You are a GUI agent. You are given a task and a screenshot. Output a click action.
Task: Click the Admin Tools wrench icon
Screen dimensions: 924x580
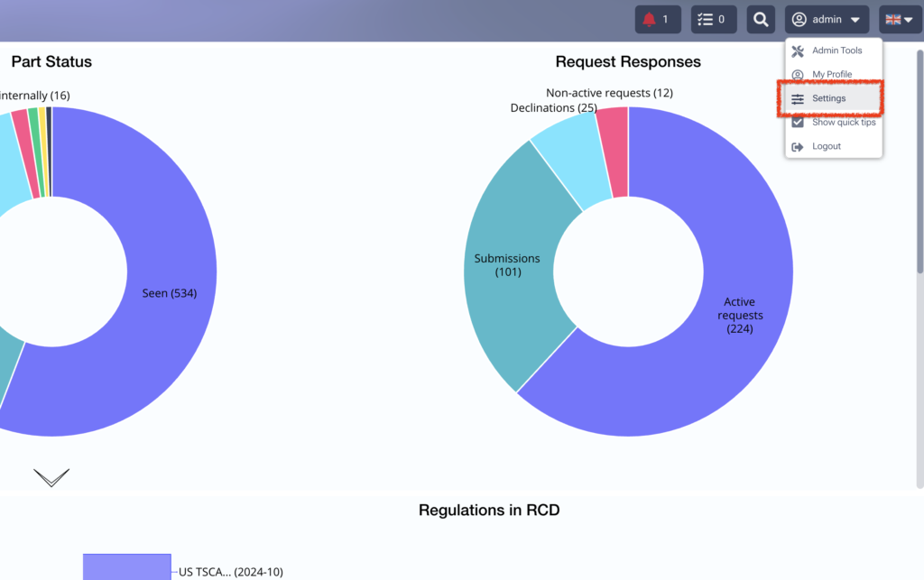click(798, 51)
